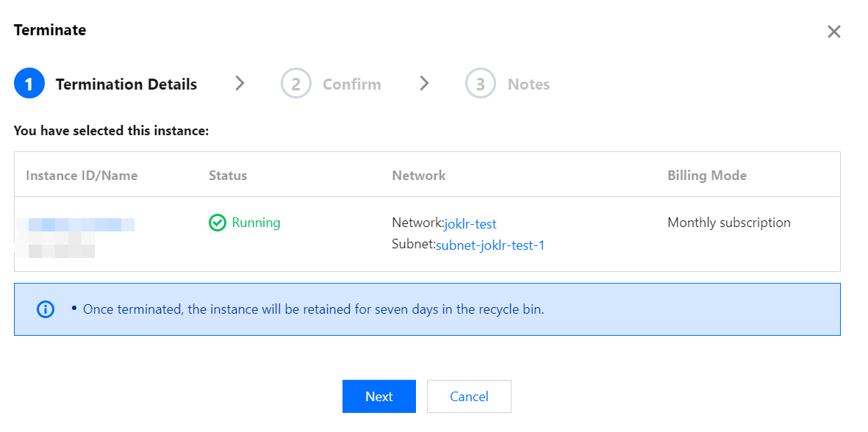The height and width of the screenshot is (432, 868).
Task: Click the blurred instance ID in the table
Action: [x=76, y=224]
